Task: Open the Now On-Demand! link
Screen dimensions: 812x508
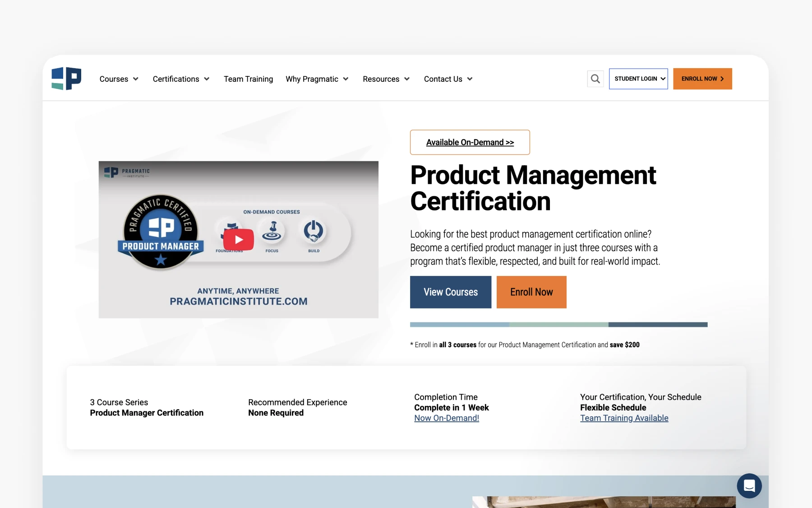Action: point(447,418)
